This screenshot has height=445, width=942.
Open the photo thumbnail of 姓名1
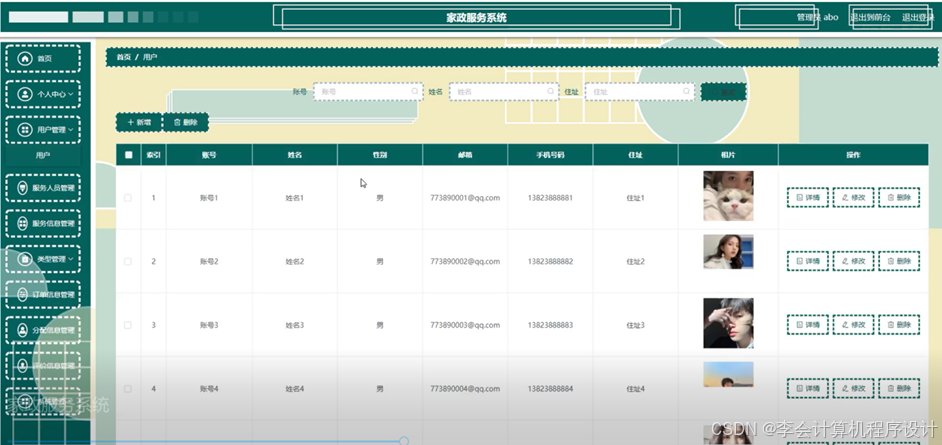[x=728, y=196]
